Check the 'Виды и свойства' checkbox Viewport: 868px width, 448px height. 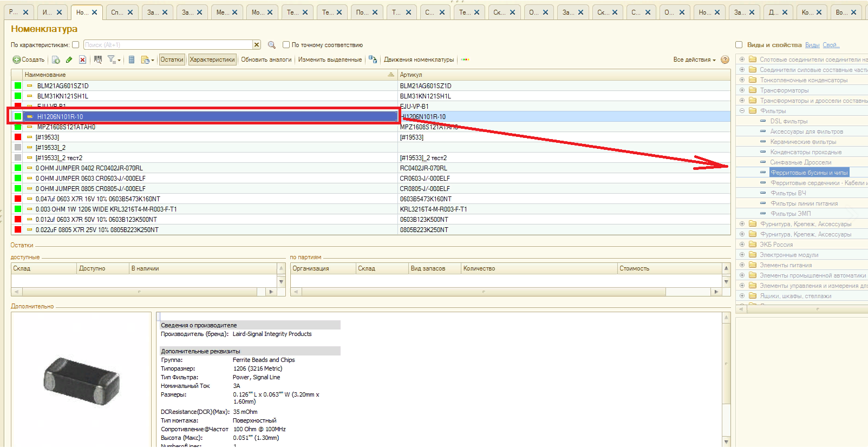[739, 45]
